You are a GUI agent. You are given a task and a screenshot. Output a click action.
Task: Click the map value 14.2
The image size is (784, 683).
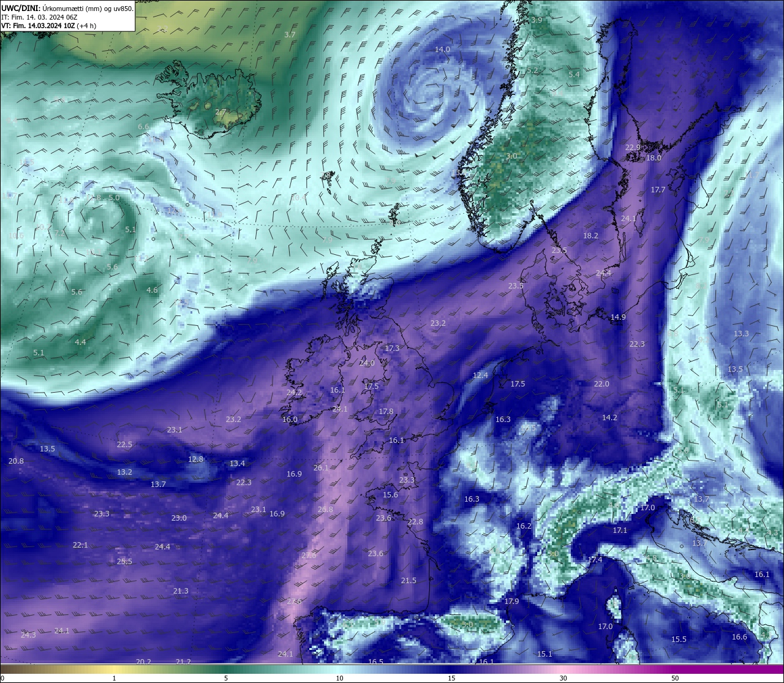coord(609,417)
